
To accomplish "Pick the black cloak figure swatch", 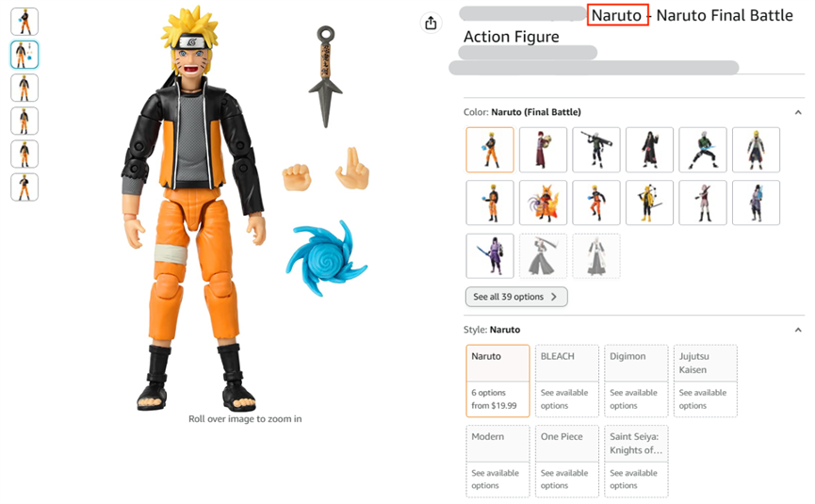I will click(650, 150).
